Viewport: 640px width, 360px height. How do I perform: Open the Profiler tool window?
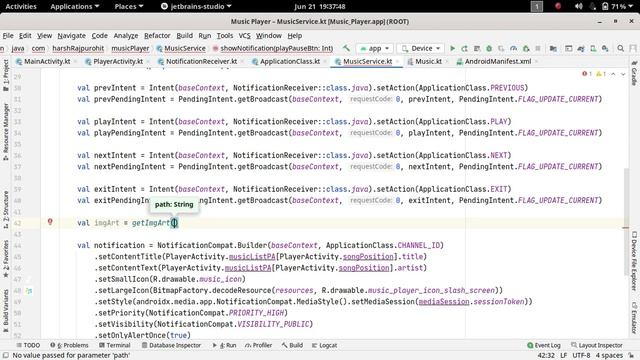(x=259, y=345)
